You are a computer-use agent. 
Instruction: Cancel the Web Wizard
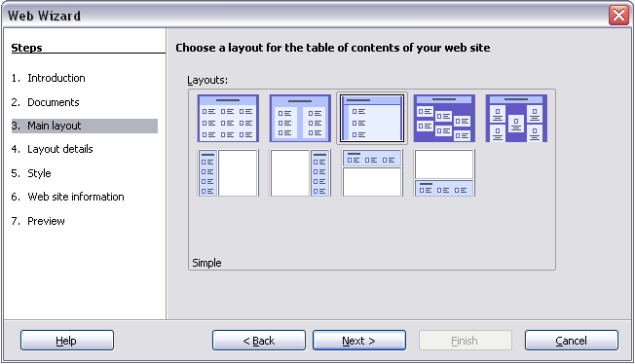pos(572,341)
